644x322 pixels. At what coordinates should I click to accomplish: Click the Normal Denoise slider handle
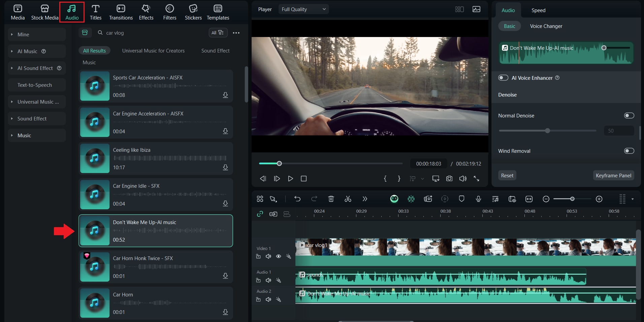click(x=548, y=131)
